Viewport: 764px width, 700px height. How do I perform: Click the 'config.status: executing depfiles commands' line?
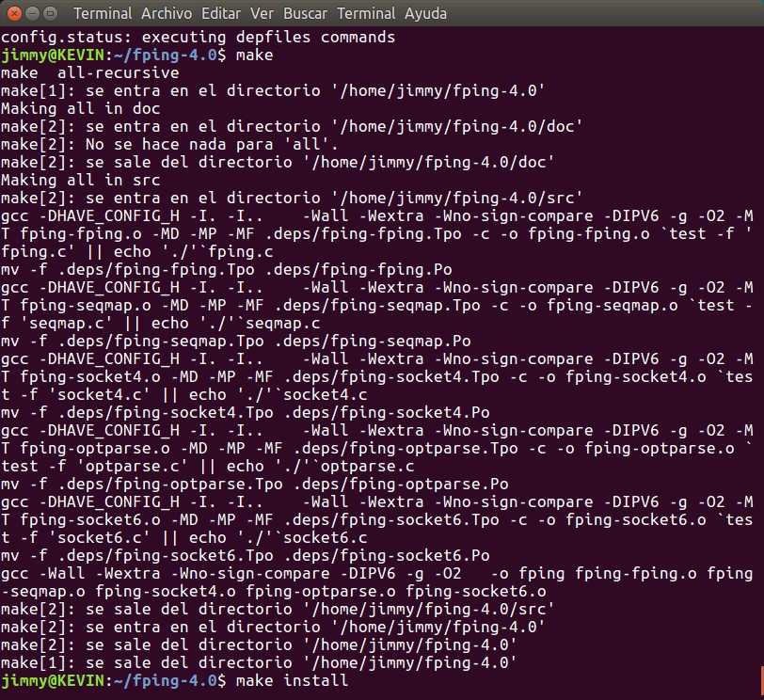tap(198, 38)
